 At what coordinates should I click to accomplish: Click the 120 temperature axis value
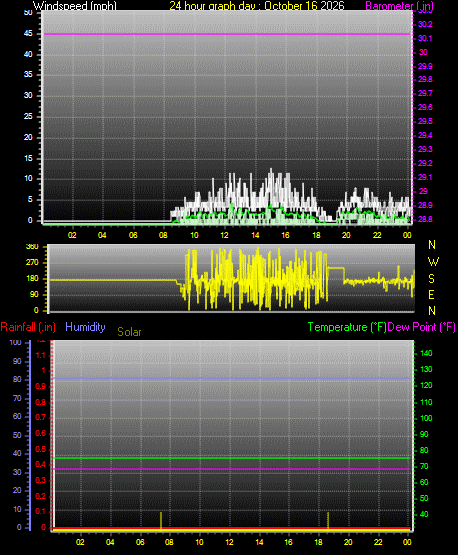click(426, 385)
